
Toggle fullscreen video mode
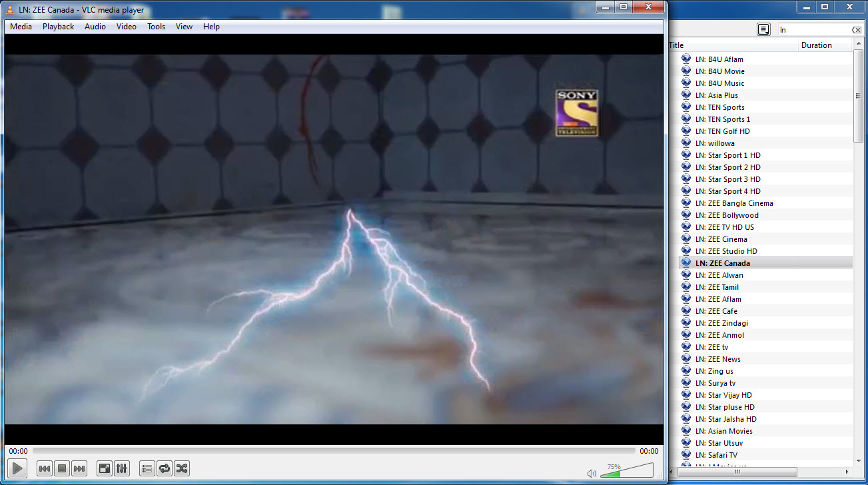pyautogui.click(x=105, y=469)
